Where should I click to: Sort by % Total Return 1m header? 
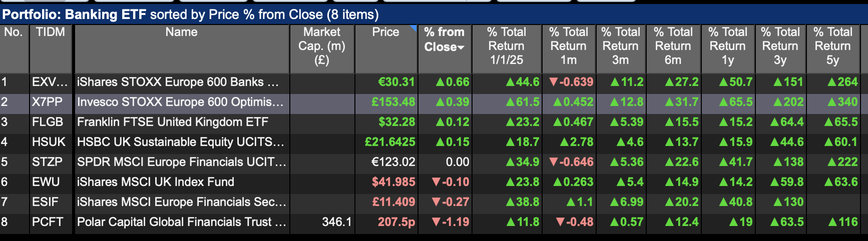(x=569, y=48)
